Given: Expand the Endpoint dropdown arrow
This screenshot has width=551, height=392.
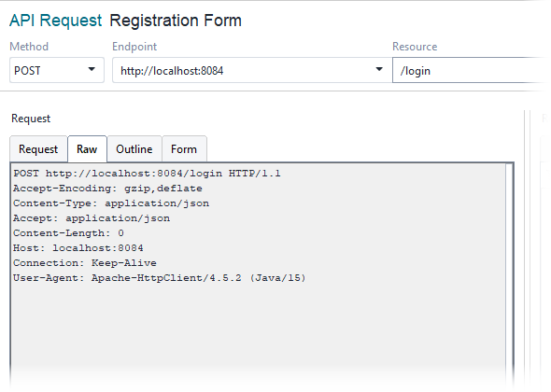Looking at the screenshot, I should click(379, 70).
